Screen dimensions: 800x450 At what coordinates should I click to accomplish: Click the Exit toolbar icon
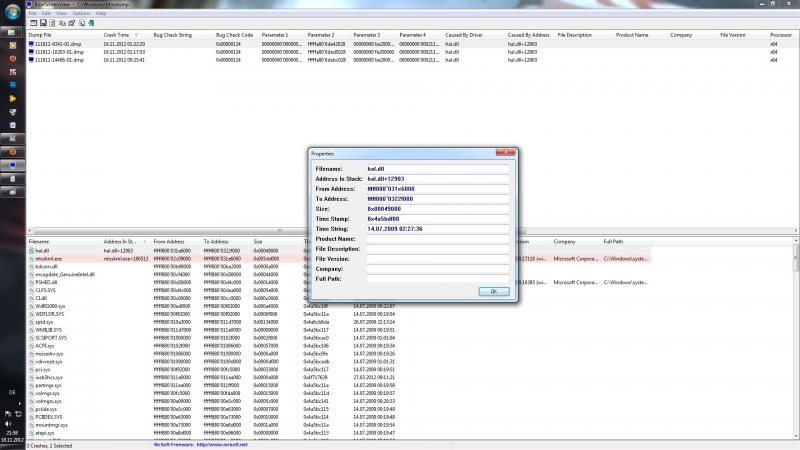(x=91, y=23)
